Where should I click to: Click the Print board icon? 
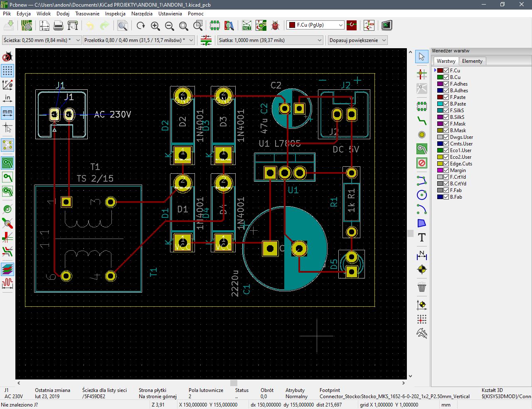(x=59, y=26)
